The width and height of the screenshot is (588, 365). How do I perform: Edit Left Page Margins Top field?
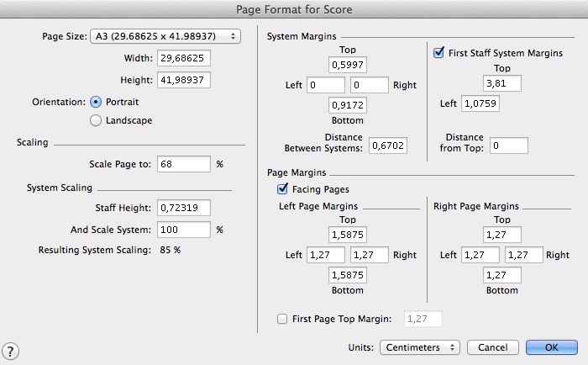click(347, 235)
